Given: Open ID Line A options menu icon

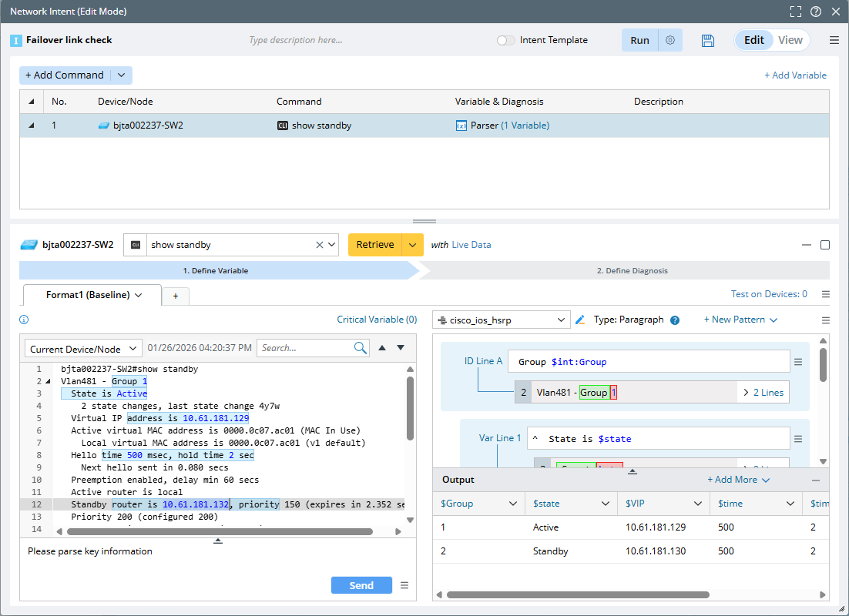Looking at the screenshot, I should (x=798, y=362).
